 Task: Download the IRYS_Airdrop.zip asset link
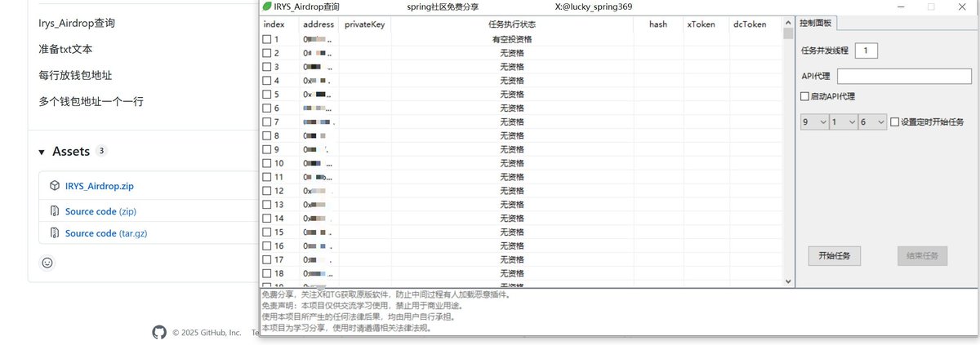tap(100, 186)
